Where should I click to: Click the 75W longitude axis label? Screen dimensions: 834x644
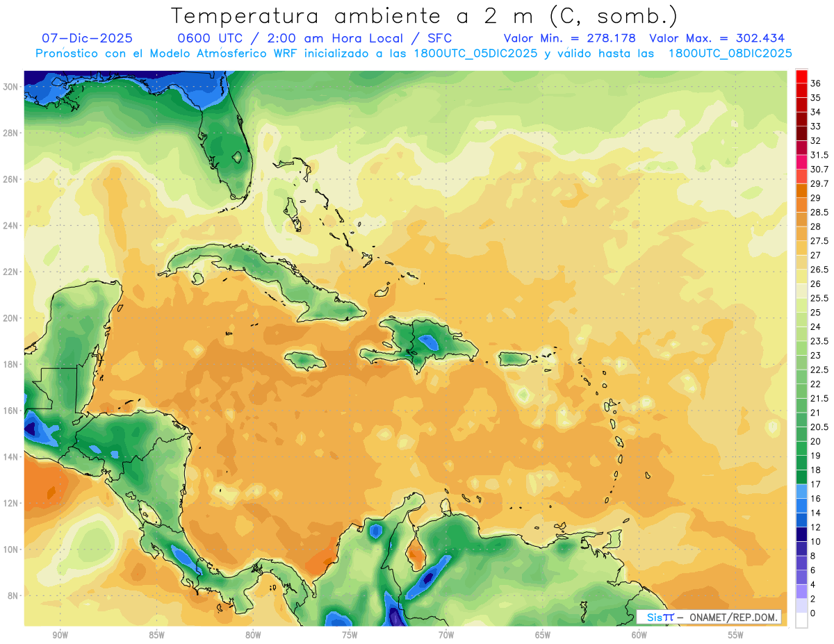pyautogui.click(x=350, y=635)
